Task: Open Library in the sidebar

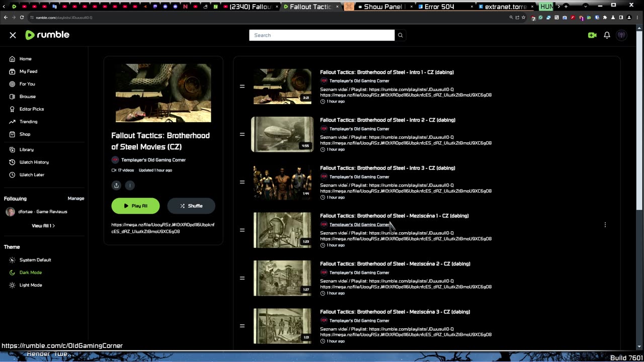Action: tap(27, 149)
